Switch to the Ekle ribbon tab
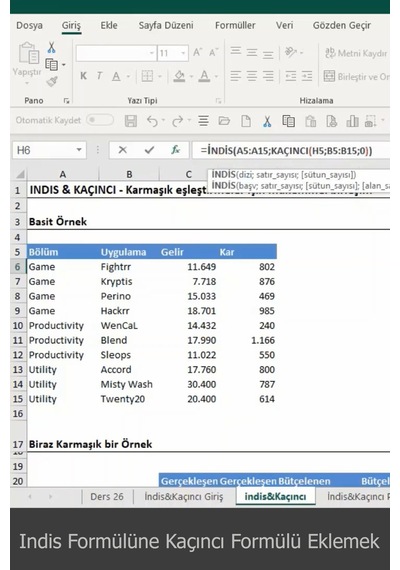 (x=109, y=25)
